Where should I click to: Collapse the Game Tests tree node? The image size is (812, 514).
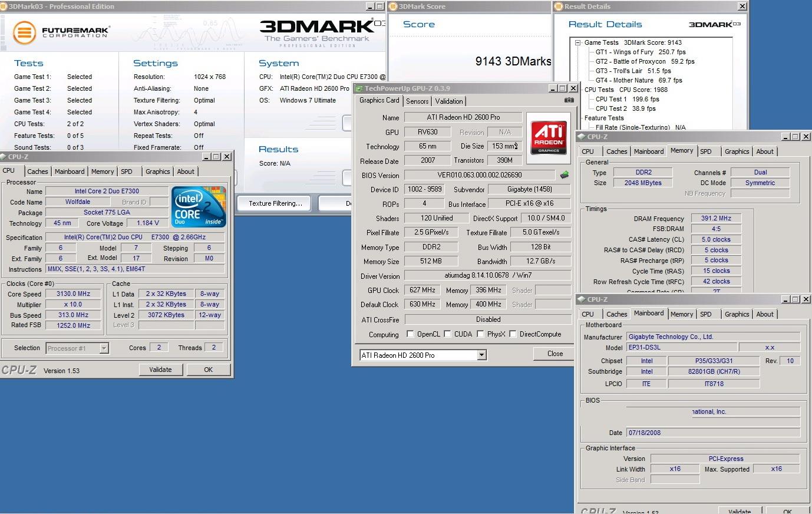[578, 42]
